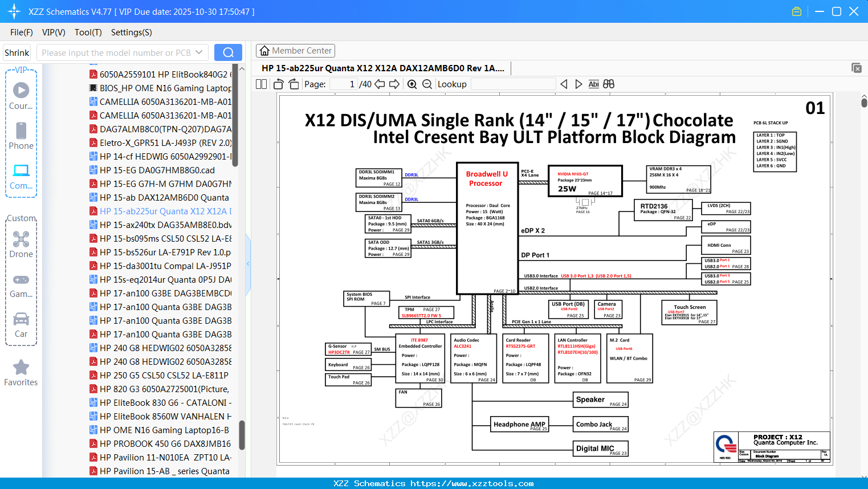This screenshot has width=868, height=489.
Task: Click the file list scroll-up arrow
Action: point(242,69)
